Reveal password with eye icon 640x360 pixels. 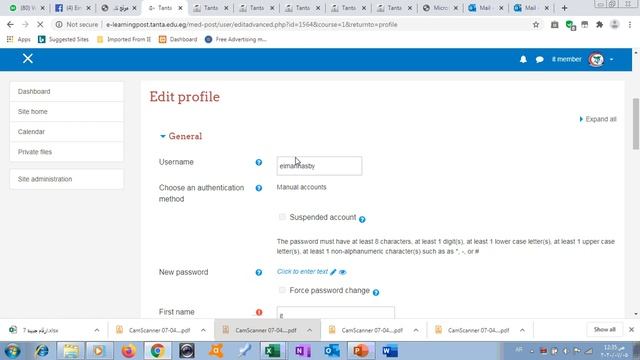tap(342, 272)
